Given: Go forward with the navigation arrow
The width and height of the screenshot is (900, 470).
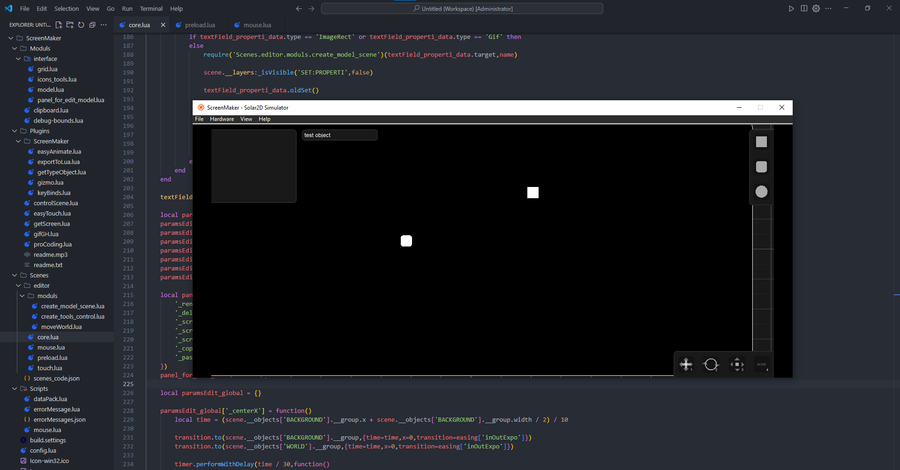Looking at the screenshot, I should coord(311,9).
